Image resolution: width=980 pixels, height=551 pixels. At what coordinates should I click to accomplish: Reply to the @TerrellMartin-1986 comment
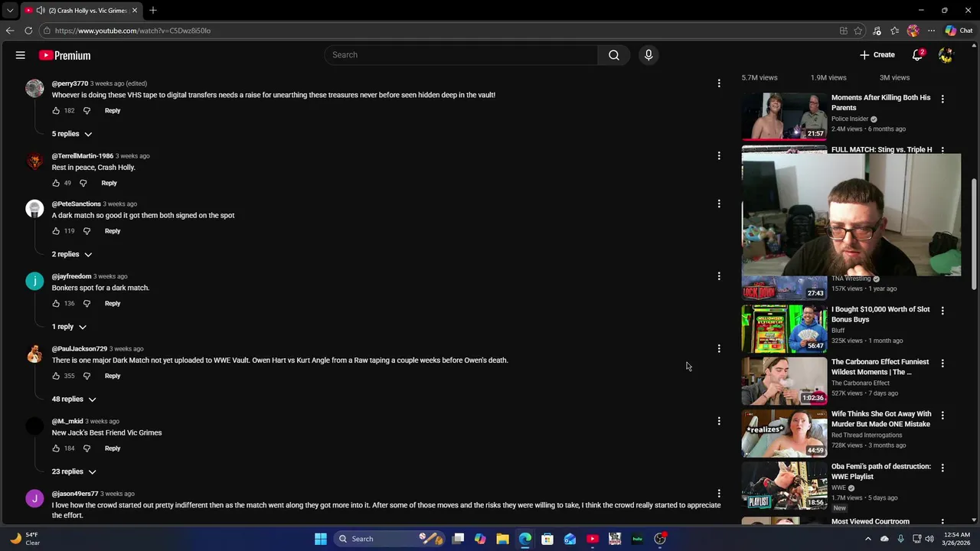[x=109, y=183]
